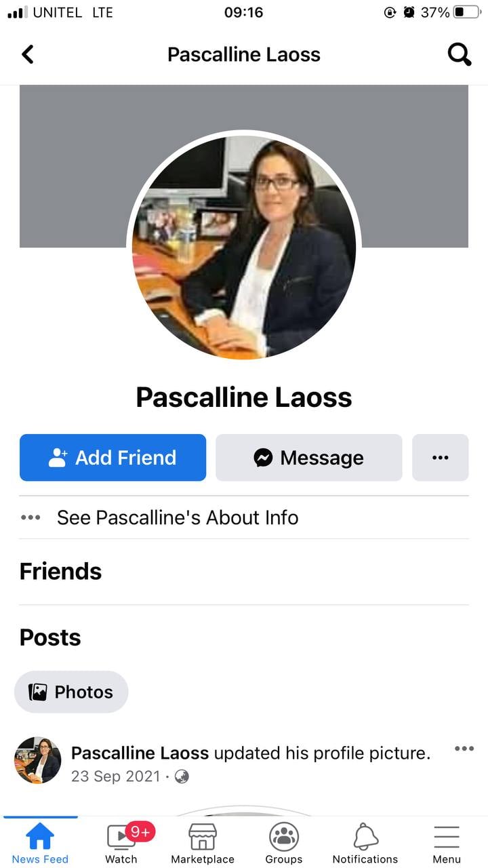Open the Watch tab icon

[122, 836]
